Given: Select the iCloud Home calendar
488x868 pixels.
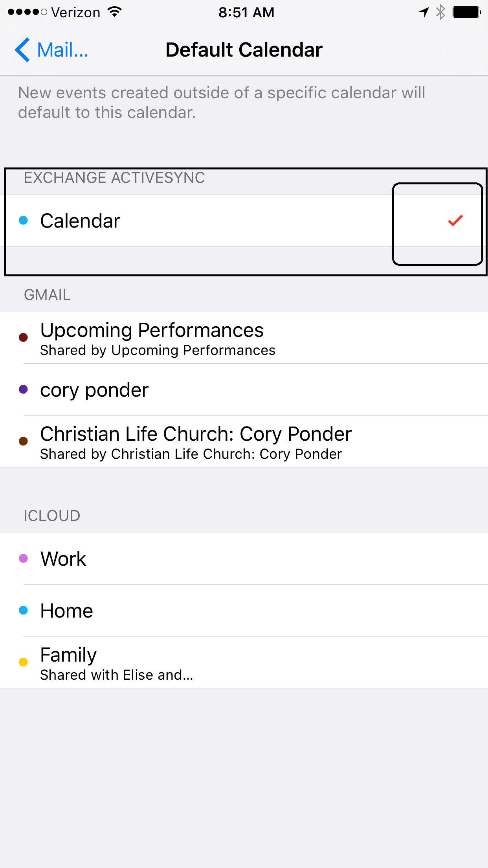Looking at the screenshot, I should 196,611.
